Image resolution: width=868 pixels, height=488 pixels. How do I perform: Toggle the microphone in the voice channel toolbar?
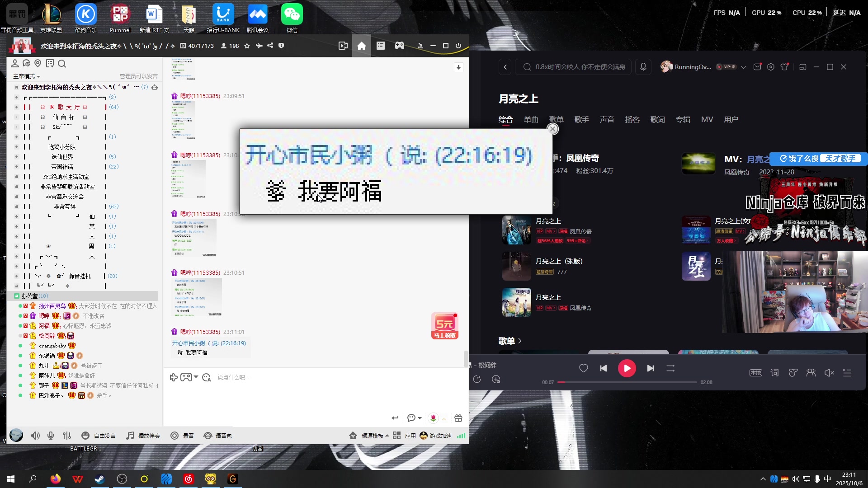click(x=51, y=436)
